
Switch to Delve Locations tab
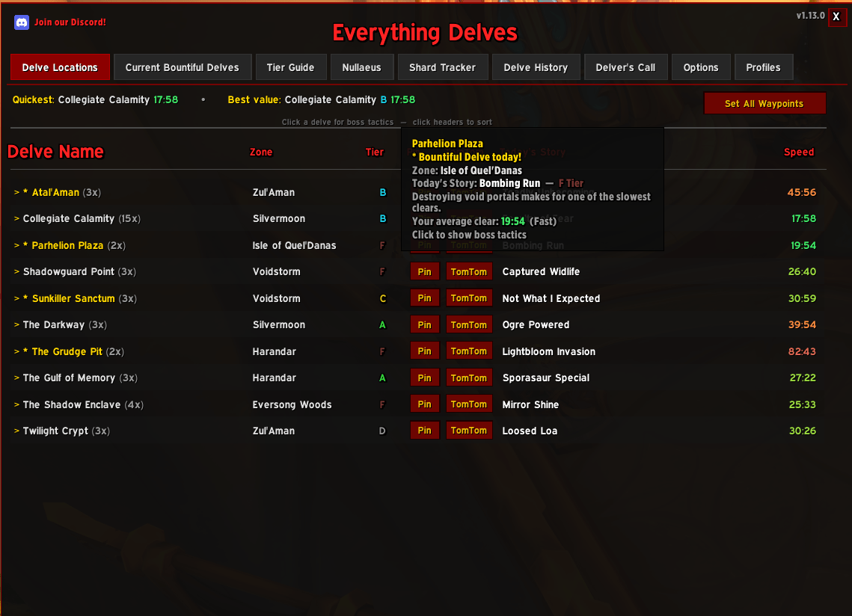click(x=60, y=67)
